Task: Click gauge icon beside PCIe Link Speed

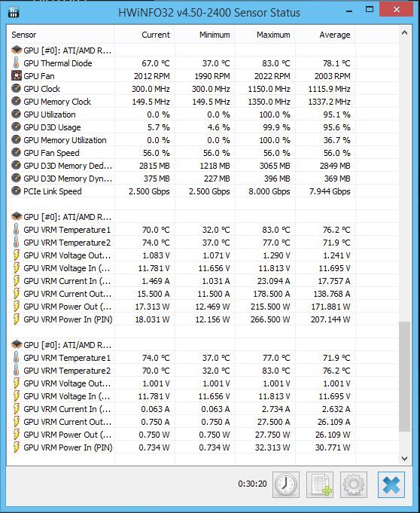Action: pyautogui.click(x=16, y=191)
